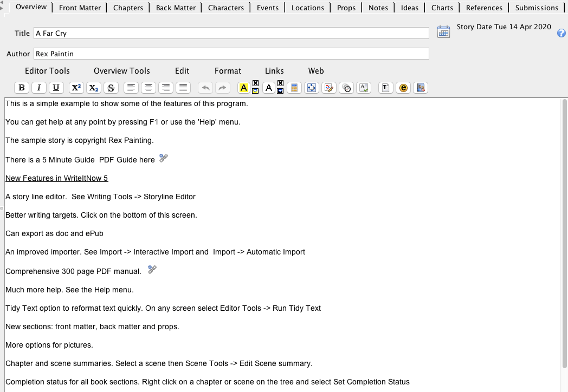Open text color dropdown arrow
Screen dimensions: 568x392
pos(280,91)
